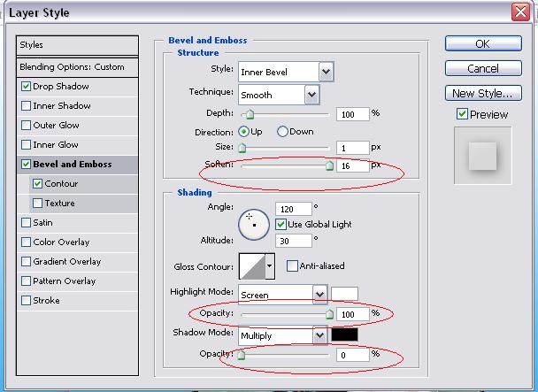Click the Size value field

(x=353, y=148)
